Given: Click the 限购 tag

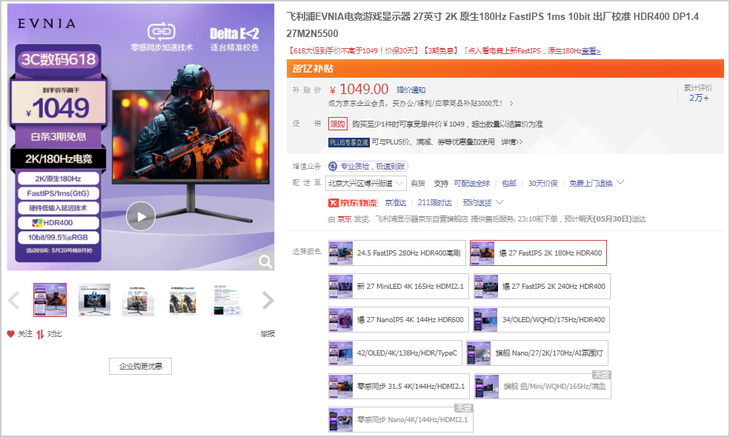Looking at the screenshot, I should click(338, 124).
